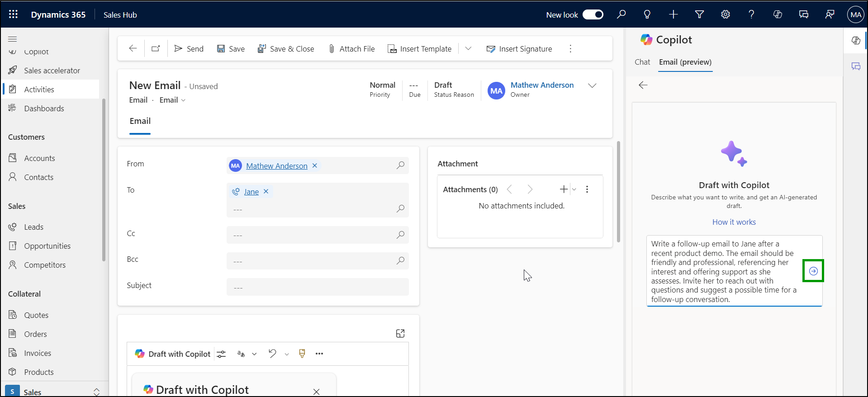Select the Email form tab

pyautogui.click(x=140, y=121)
